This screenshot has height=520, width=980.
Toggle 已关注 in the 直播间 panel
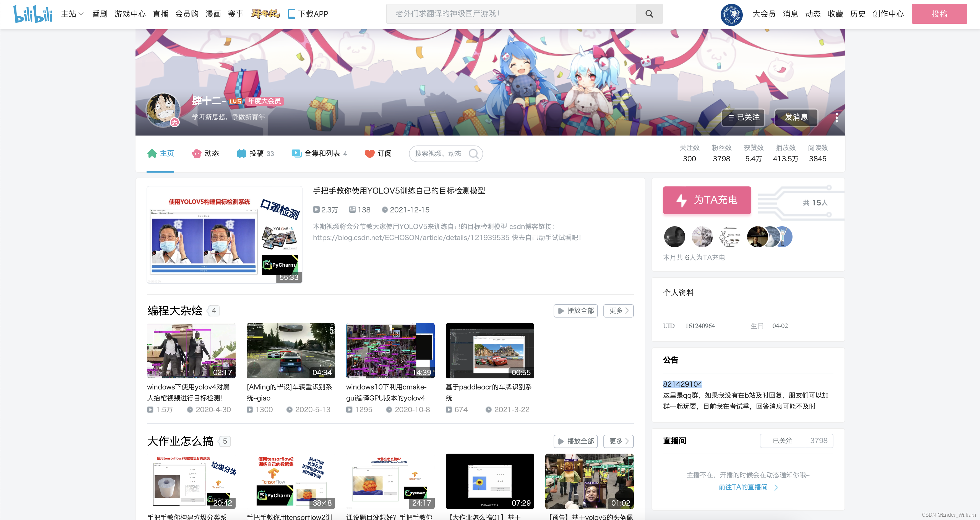[782, 441]
